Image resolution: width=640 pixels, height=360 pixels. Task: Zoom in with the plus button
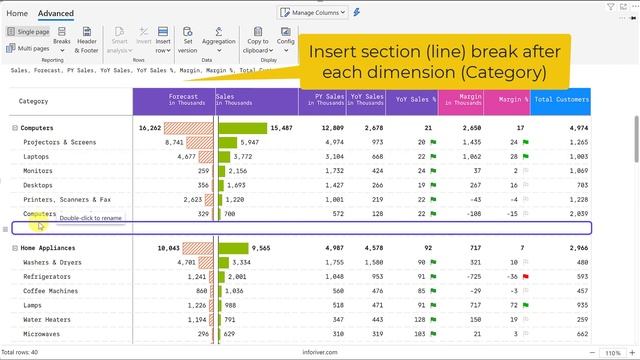pos(632,353)
